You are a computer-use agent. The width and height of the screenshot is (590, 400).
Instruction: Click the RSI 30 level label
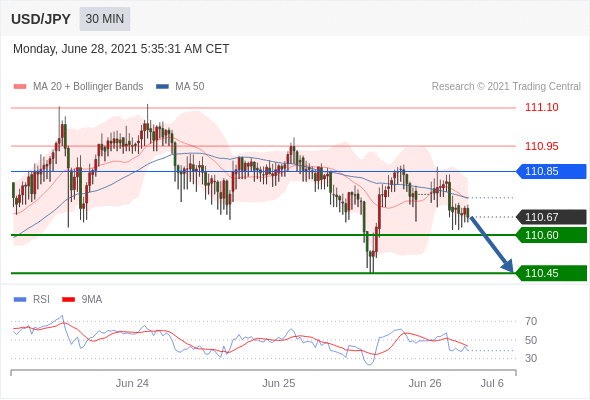click(x=531, y=358)
